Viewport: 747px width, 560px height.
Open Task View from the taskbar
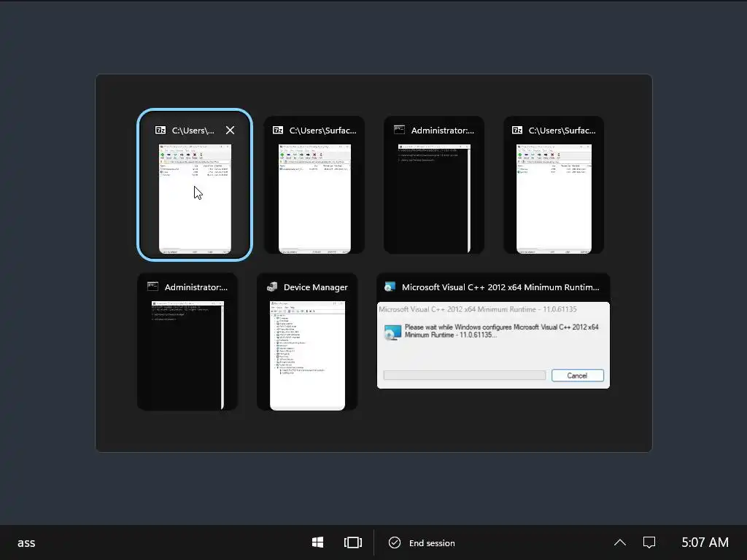[353, 542]
